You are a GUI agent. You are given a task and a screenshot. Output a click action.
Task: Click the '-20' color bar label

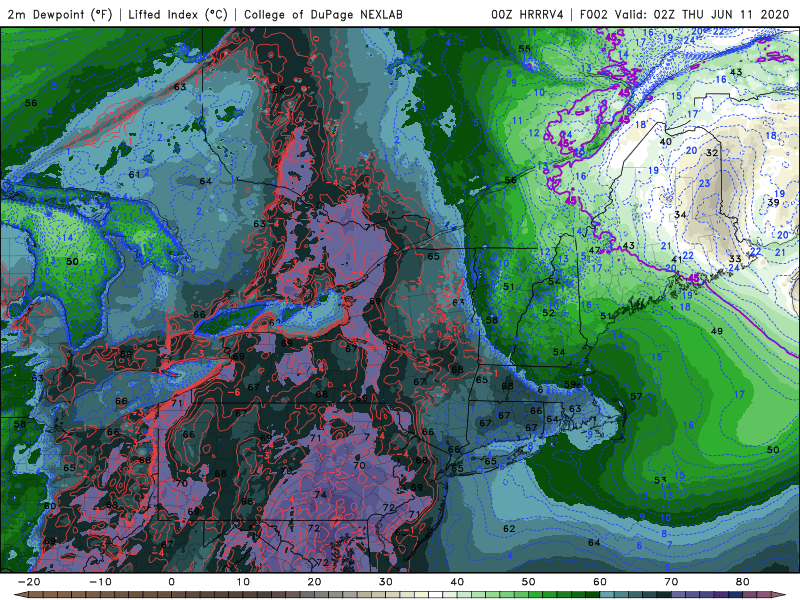click(x=29, y=582)
